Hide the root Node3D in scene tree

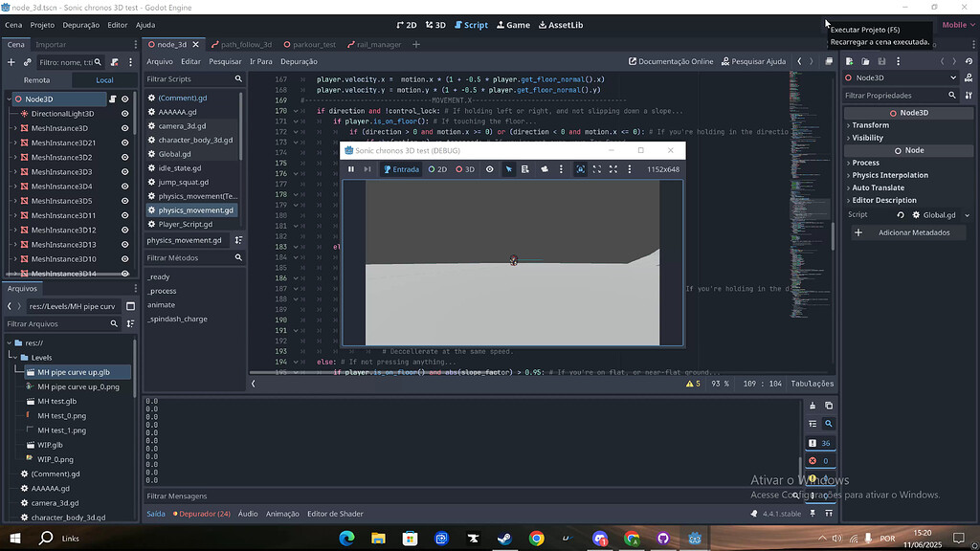pyautogui.click(x=125, y=99)
